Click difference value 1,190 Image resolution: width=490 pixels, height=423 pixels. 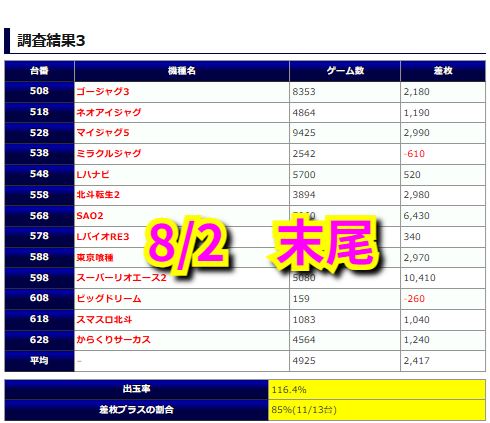tap(417, 113)
